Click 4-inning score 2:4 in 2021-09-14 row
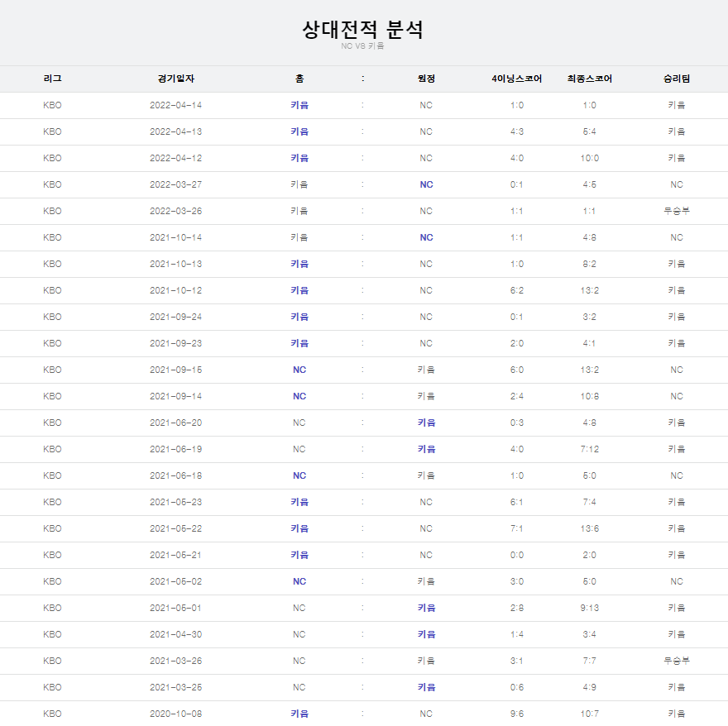 click(517, 396)
